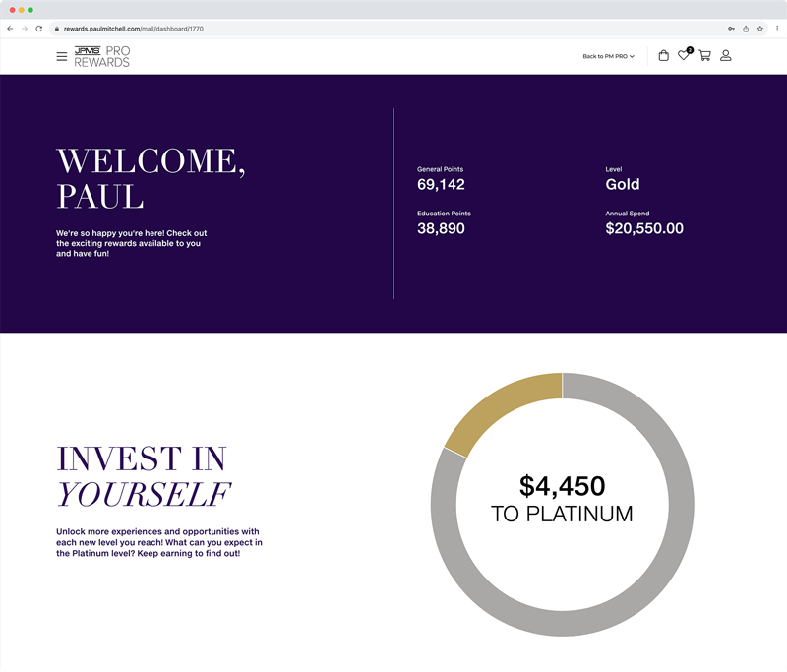Viewport: 787px width, 672px height.
Task: Click the Annual Spend amount $20,550.00
Action: coord(644,228)
